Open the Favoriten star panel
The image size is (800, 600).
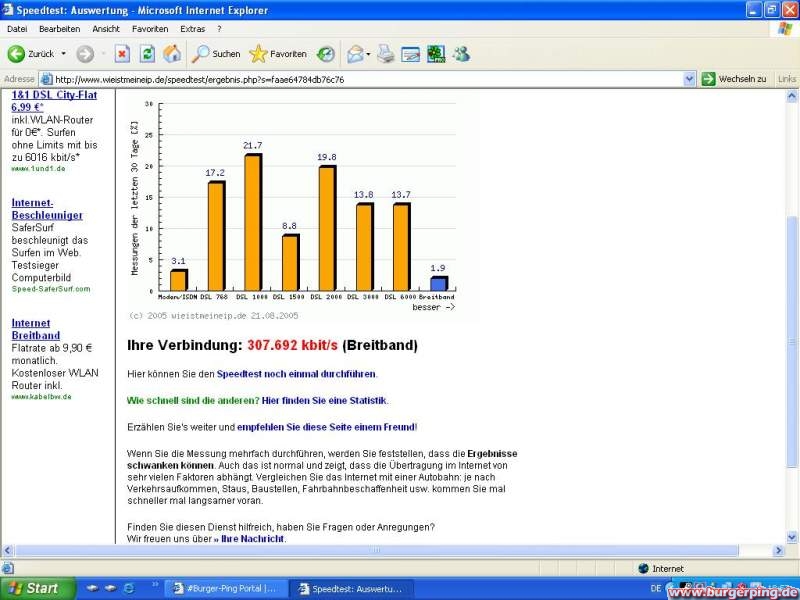point(278,54)
